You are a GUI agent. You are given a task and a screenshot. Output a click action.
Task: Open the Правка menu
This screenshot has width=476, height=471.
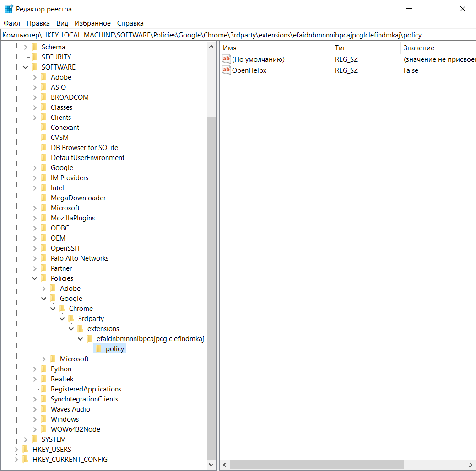coord(38,23)
